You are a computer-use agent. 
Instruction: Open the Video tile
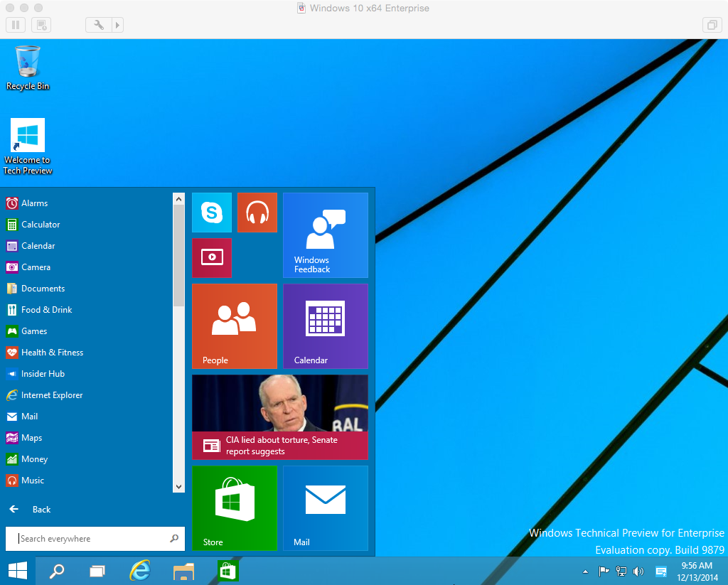coord(212,258)
